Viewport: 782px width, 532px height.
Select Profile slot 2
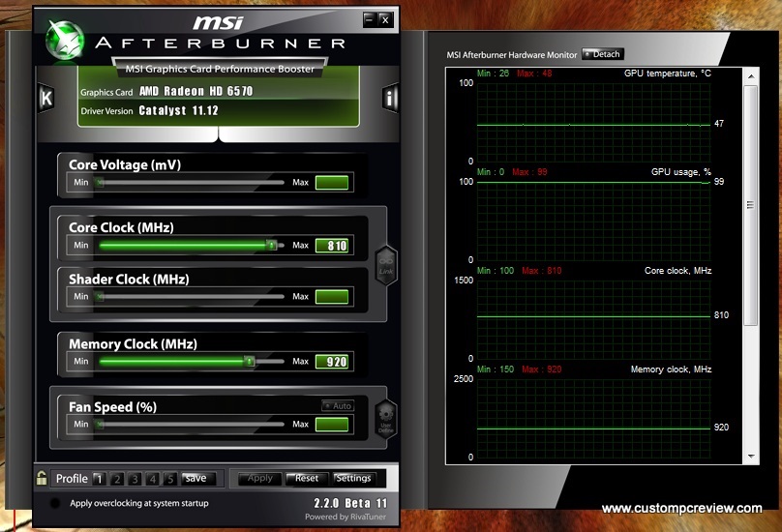(117, 479)
